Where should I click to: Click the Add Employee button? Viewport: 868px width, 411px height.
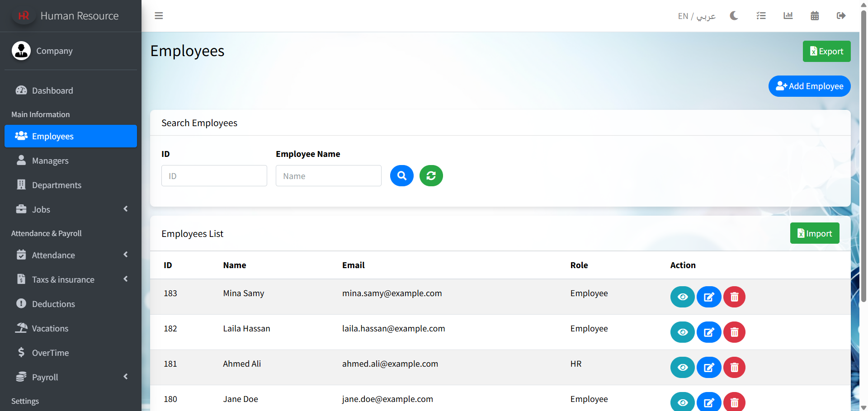[x=809, y=86]
